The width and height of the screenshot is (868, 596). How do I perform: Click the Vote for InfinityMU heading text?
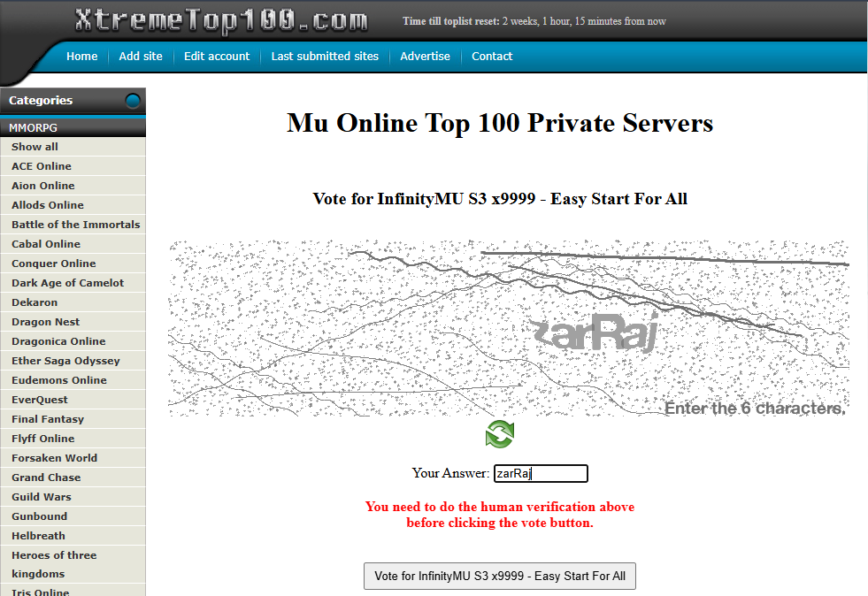[500, 199]
